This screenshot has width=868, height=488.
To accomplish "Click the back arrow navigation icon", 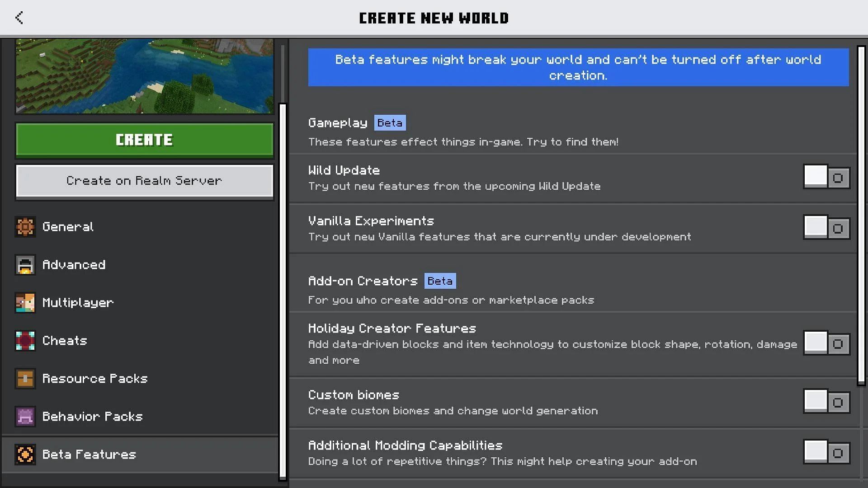I will point(19,17).
